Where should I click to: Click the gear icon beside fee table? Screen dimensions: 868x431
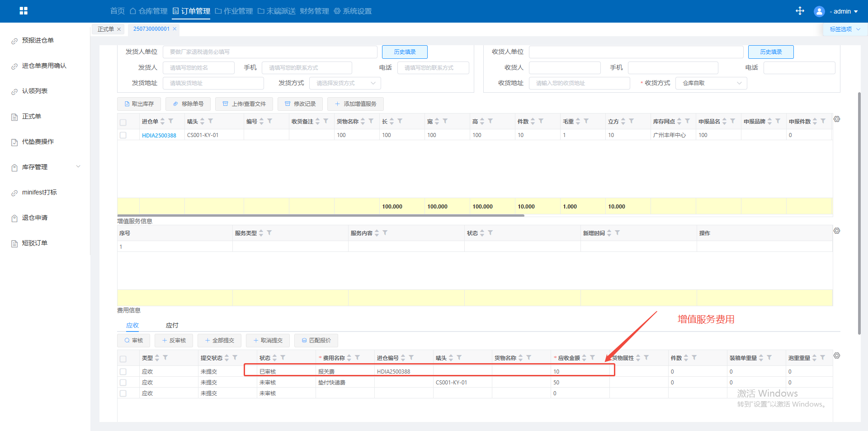pos(837,356)
